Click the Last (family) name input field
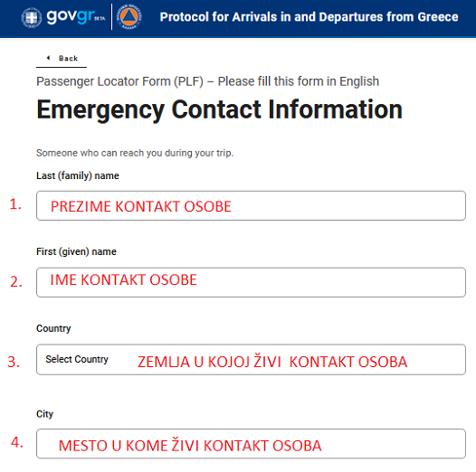The width and height of the screenshot is (476, 472). (x=251, y=205)
